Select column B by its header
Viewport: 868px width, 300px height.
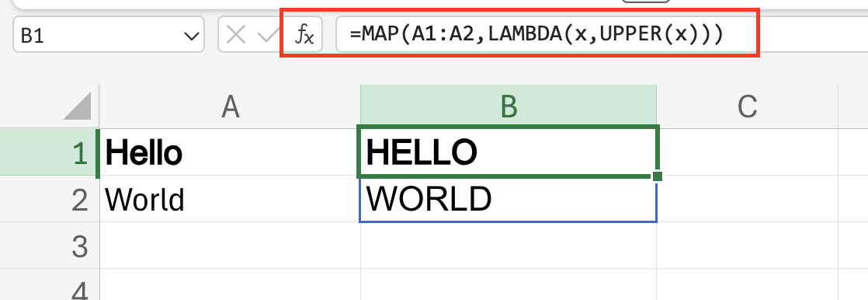(509, 106)
